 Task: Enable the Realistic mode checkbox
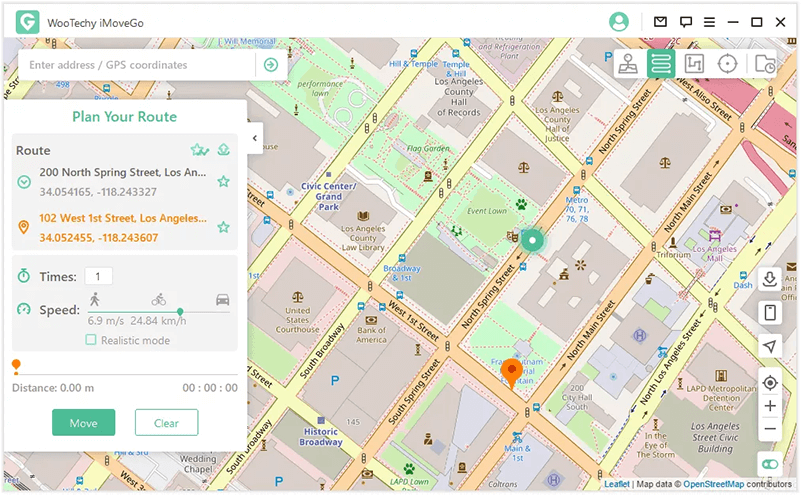tap(91, 340)
